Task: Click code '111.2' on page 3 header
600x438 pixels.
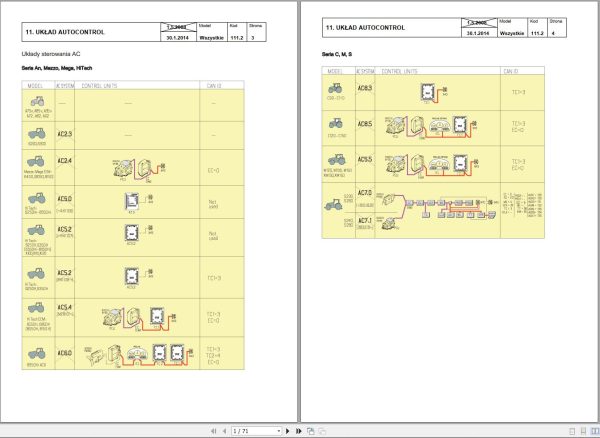Action: [237, 38]
